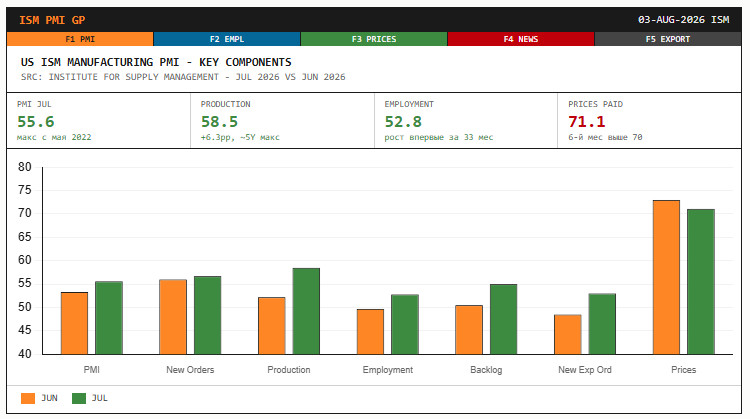Click the green JUL bar for Prices
This screenshot has width=750, height=419.
(701, 282)
